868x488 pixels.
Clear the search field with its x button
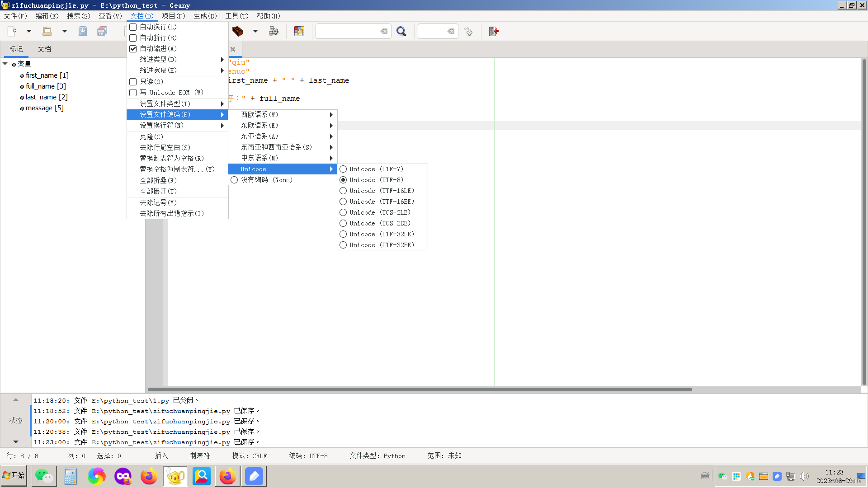click(x=384, y=31)
